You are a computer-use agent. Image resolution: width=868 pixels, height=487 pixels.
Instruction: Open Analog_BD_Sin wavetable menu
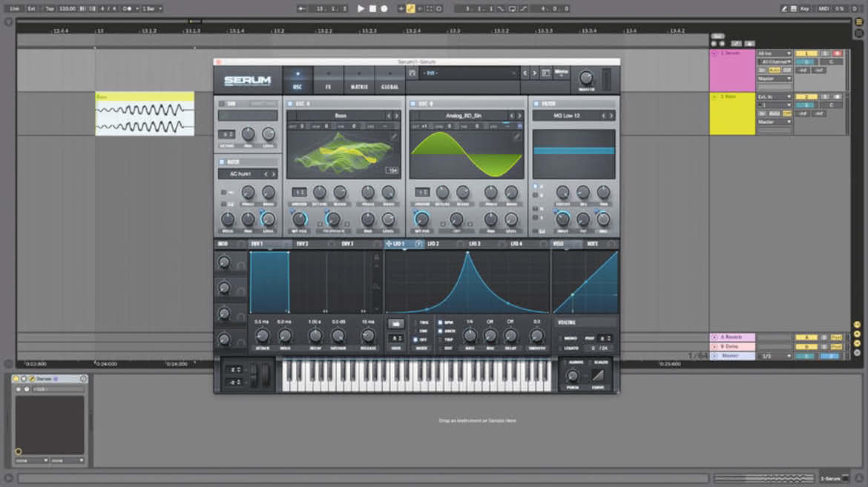pos(464,116)
